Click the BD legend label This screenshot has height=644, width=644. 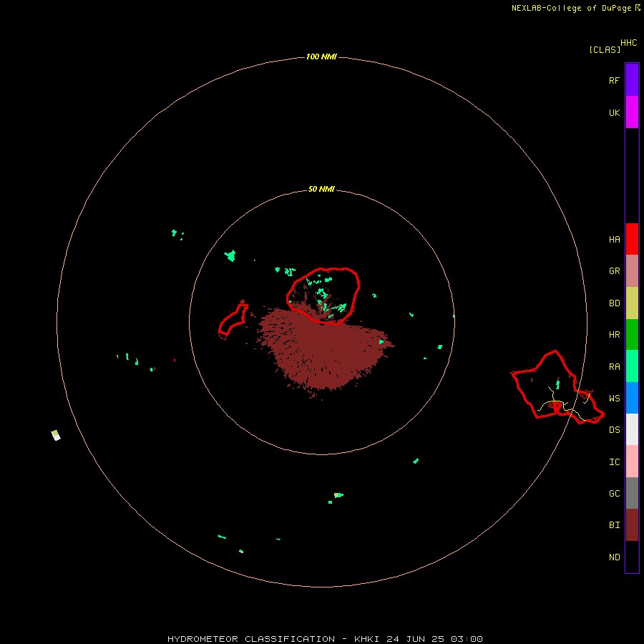tap(614, 303)
